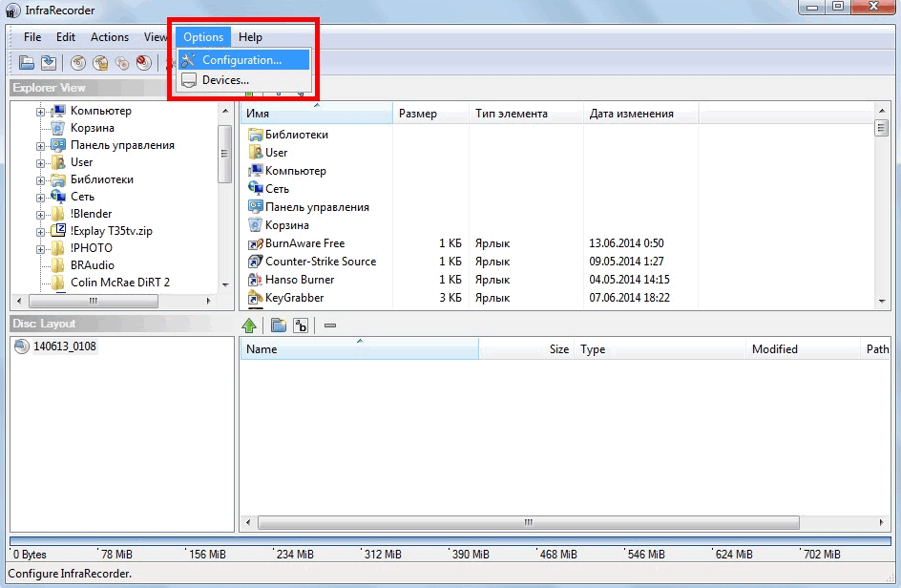901x588 pixels.
Task: Click the explorer tree vertical scrollbar thumb
Action: (x=224, y=154)
